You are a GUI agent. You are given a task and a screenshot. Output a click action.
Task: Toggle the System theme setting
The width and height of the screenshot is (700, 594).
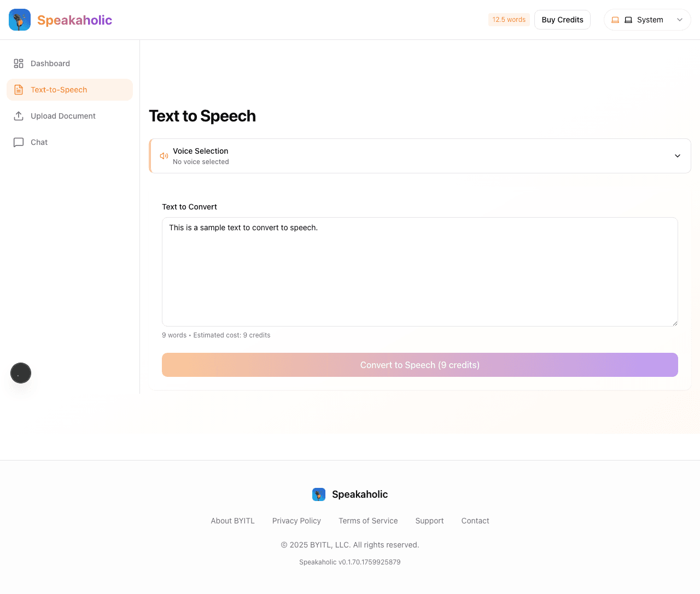click(x=647, y=19)
